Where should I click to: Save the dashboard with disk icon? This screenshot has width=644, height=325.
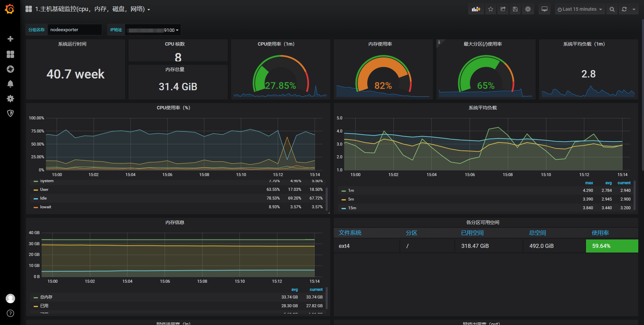pos(516,9)
